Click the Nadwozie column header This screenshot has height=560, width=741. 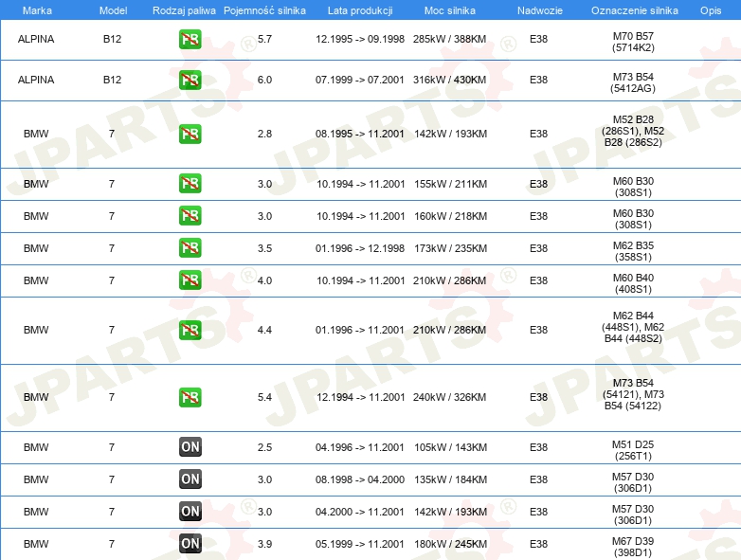click(540, 10)
